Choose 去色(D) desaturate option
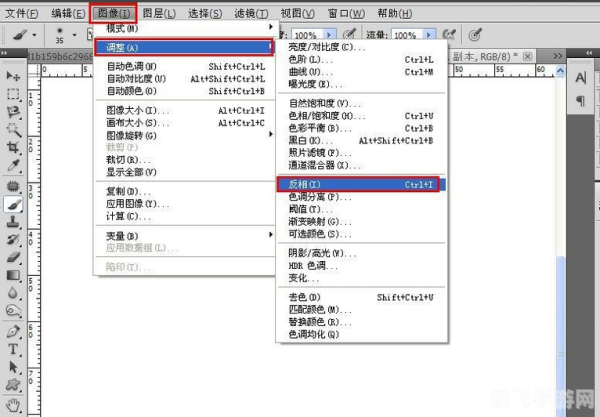600x417 pixels. coord(361,297)
